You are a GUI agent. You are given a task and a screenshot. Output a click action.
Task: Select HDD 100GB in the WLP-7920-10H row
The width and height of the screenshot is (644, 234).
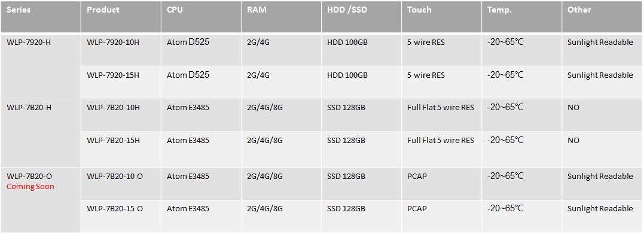[347, 42]
